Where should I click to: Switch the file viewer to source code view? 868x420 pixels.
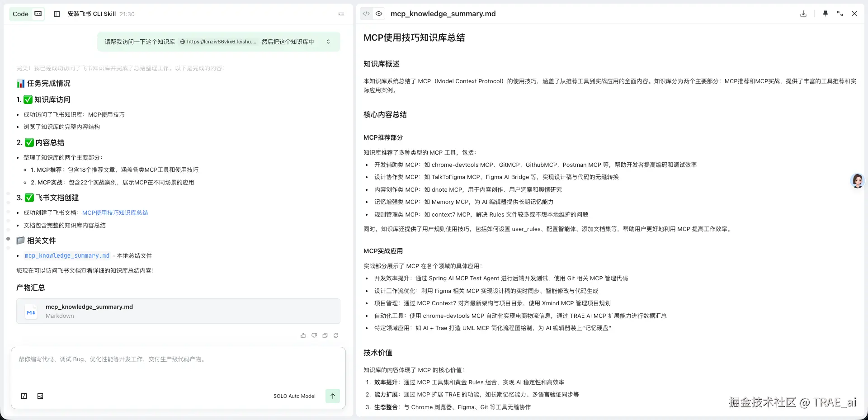[x=366, y=14]
